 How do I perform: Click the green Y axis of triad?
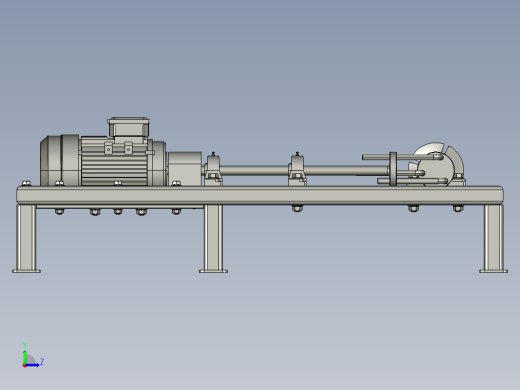click(25, 357)
